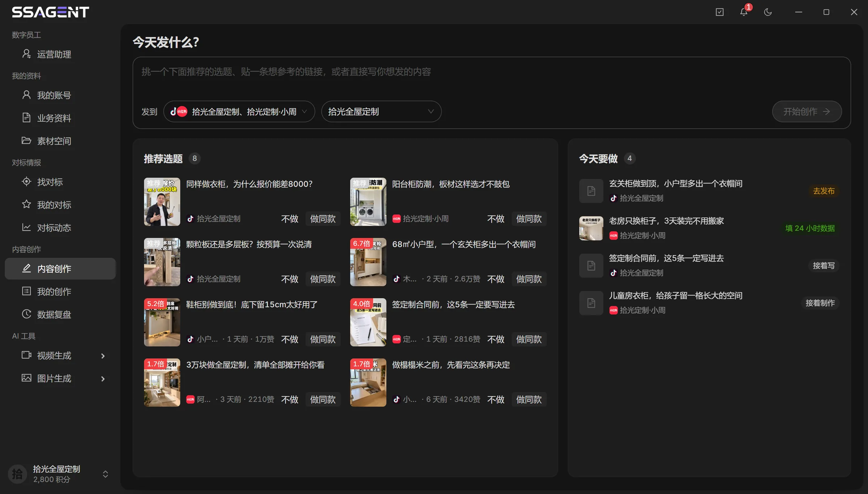Click the 视频生成 video icon

(26, 355)
